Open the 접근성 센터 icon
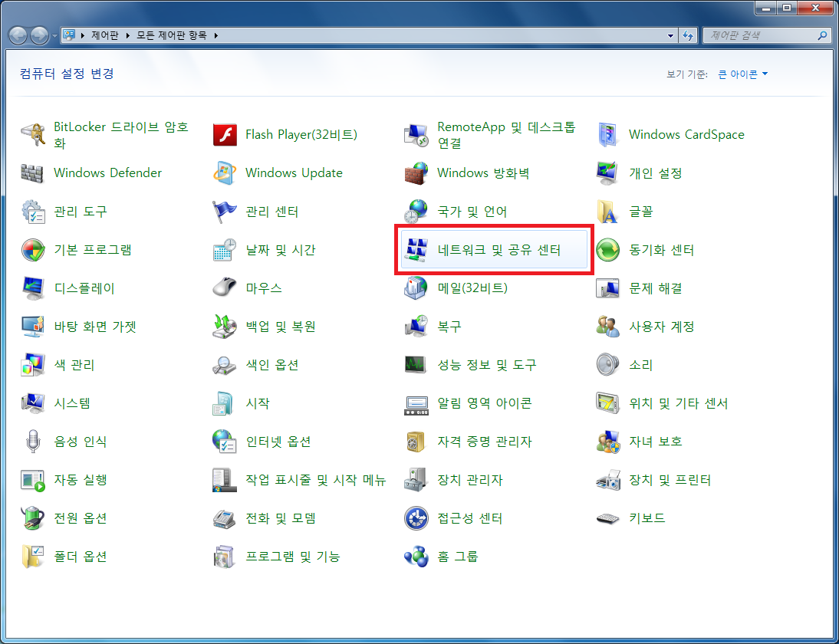The image size is (839, 644). coord(416,518)
